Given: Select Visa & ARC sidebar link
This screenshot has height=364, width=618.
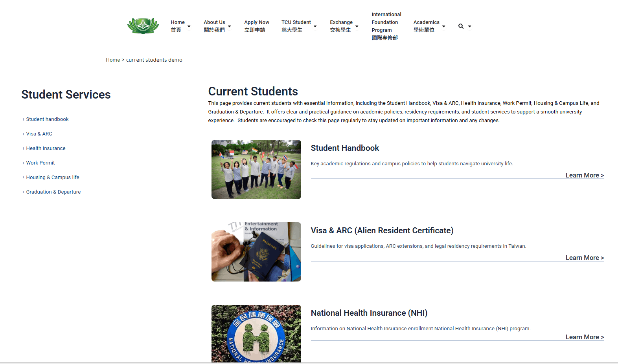Looking at the screenshot, I should coord(39,134).
